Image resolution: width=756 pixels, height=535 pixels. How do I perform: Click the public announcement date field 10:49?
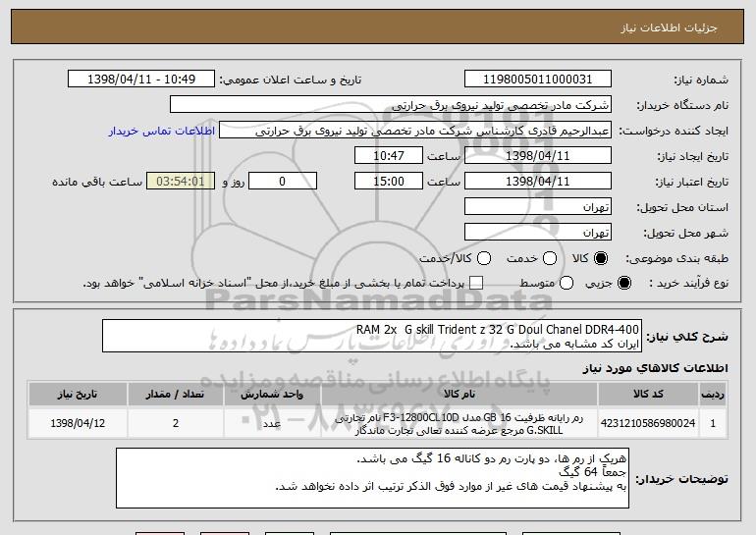click(x=141, y=80)
